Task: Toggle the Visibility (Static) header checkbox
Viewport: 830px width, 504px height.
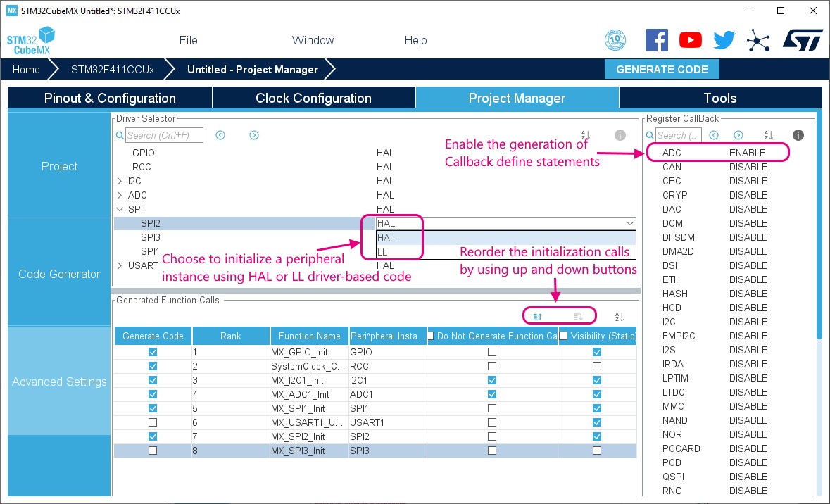Action: 563,336
